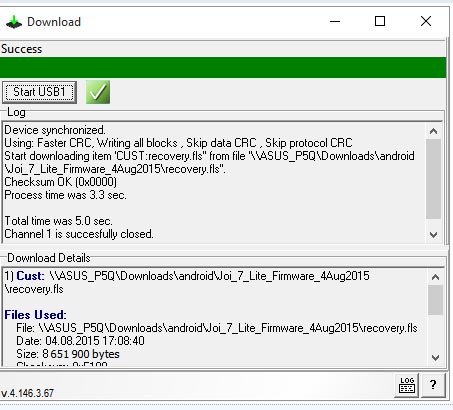The width and height of the screenshot is (453, 410).
Task: Close the Download window
Action: point(426,22)
